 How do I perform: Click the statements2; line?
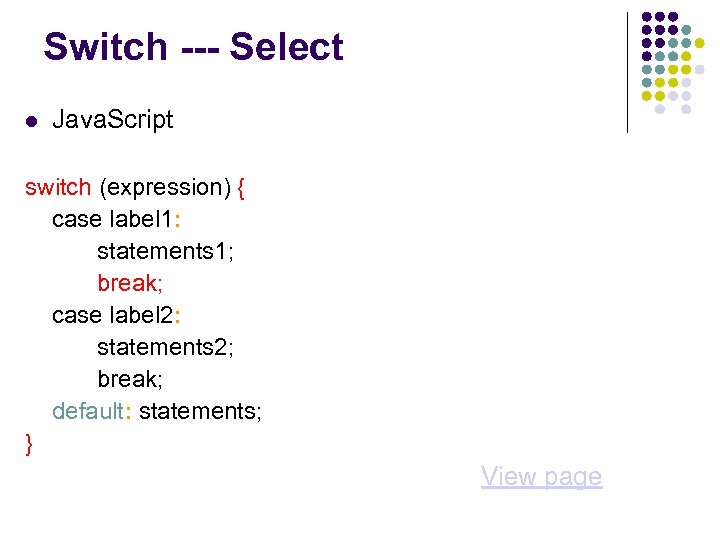[165, 347]
